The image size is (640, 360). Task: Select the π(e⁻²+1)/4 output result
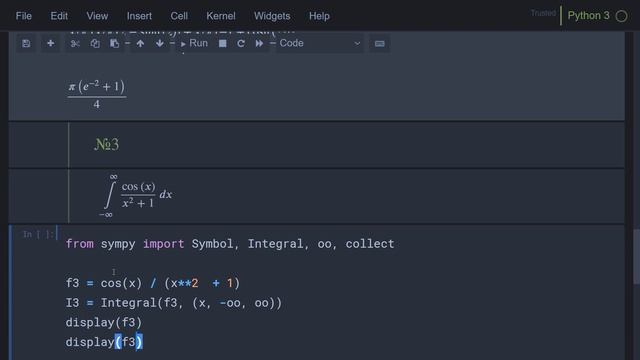[97, 94]
